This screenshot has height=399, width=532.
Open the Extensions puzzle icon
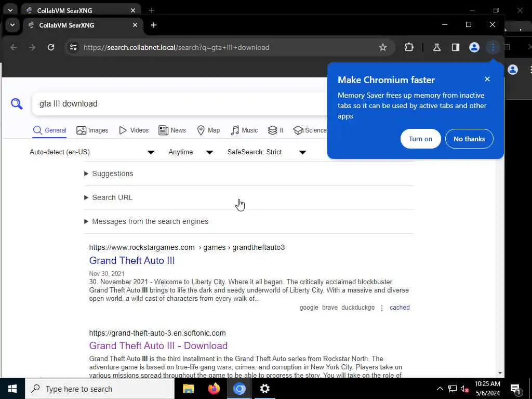coord(409,47)
